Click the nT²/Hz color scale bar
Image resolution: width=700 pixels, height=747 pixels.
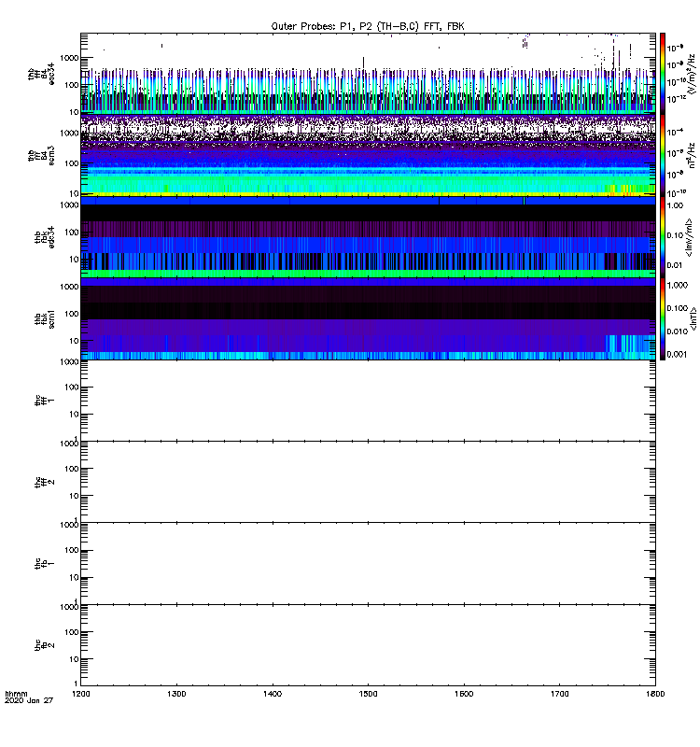click(x=663, y=155)
